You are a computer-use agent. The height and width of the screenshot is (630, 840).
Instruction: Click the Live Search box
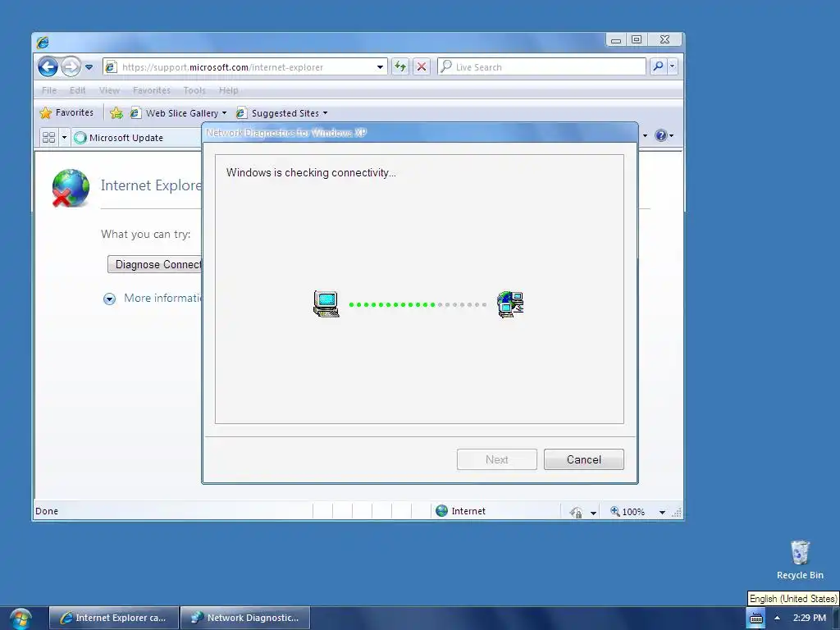coord(541,67)
